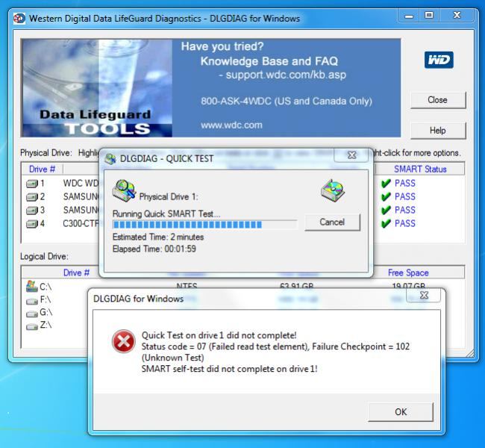This screenshot has width=485, height=448.
Task: Click the QUICK TEST dialog title icon
Action: point(110,158)
